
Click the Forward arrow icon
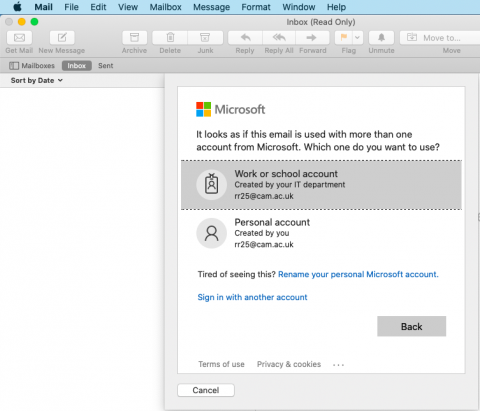[x=312, y=38]
